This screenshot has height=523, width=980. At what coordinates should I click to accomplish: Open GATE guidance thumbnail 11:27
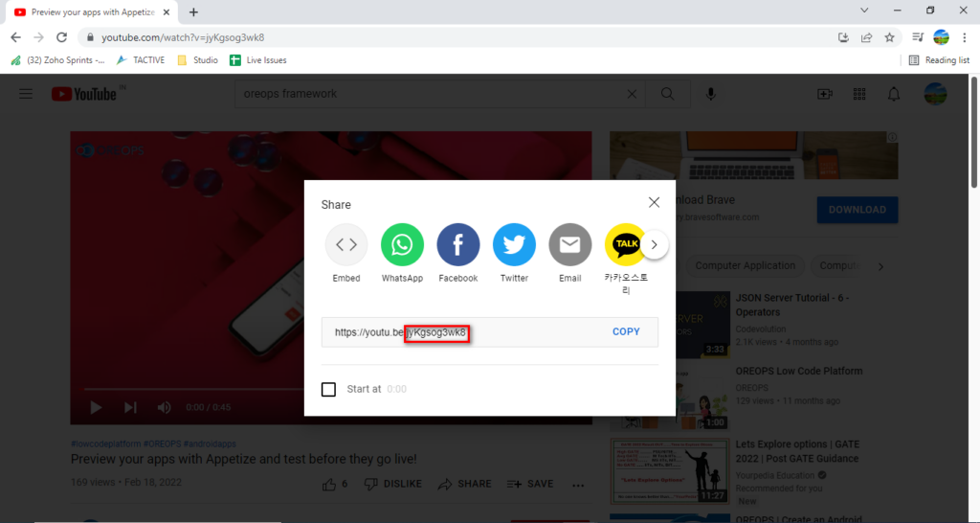(669, 470)
